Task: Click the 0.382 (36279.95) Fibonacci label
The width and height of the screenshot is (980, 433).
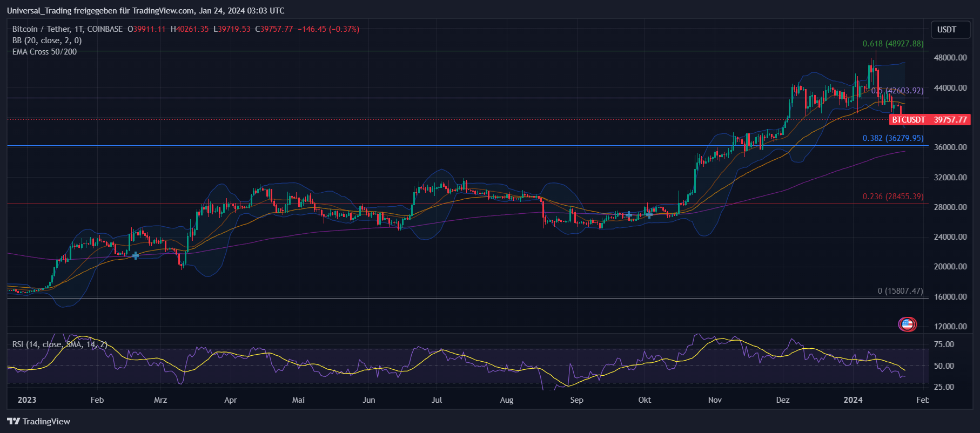Action: pyautogui.click(x=892, y=138)
